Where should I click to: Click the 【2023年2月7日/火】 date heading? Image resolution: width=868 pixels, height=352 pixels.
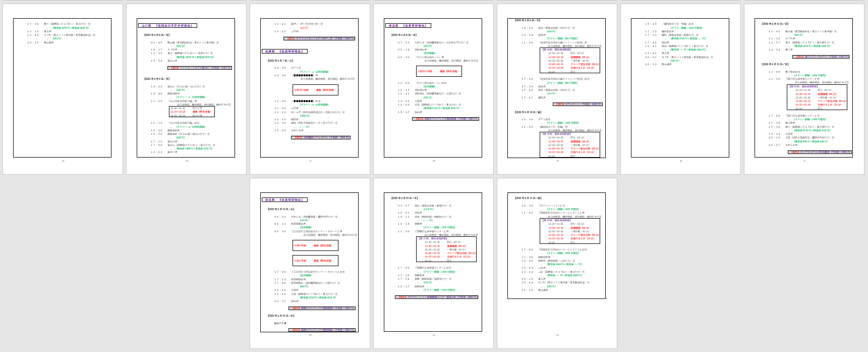click(x=280, y=61)
